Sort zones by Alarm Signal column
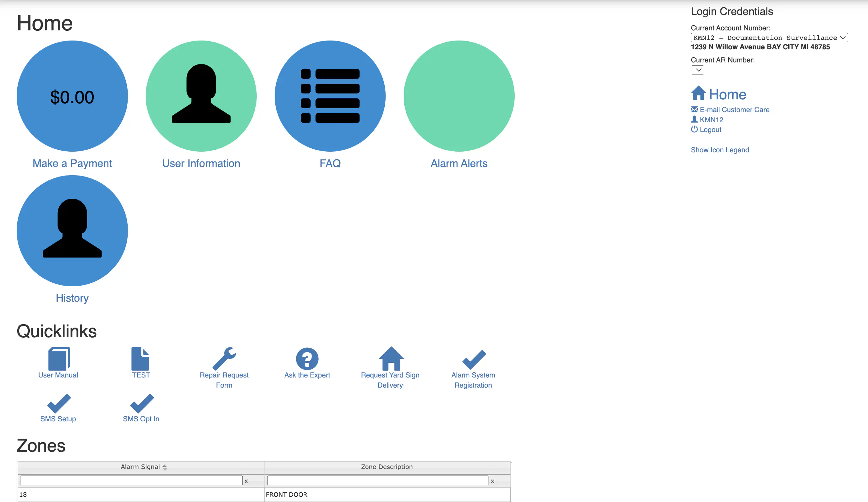This screenshot has height=502, width=868. (x=140, y=467)
